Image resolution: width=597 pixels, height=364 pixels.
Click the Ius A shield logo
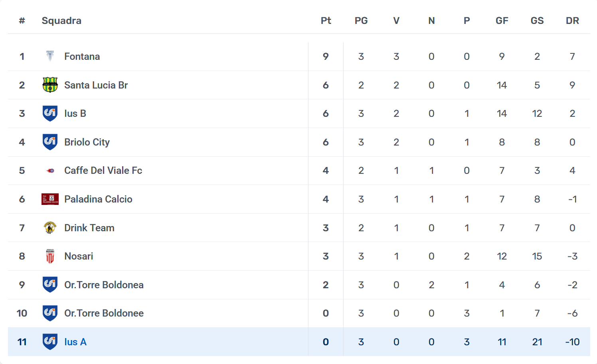(50, 342)
